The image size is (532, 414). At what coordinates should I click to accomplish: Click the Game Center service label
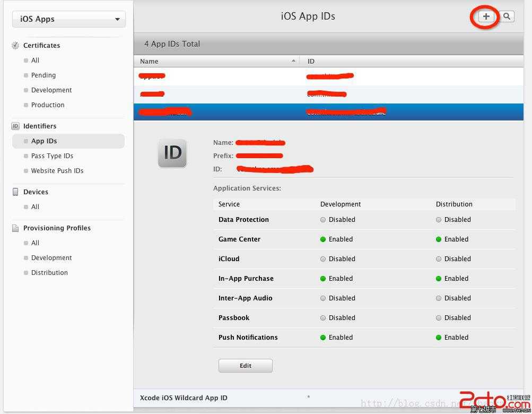[239, 239]
